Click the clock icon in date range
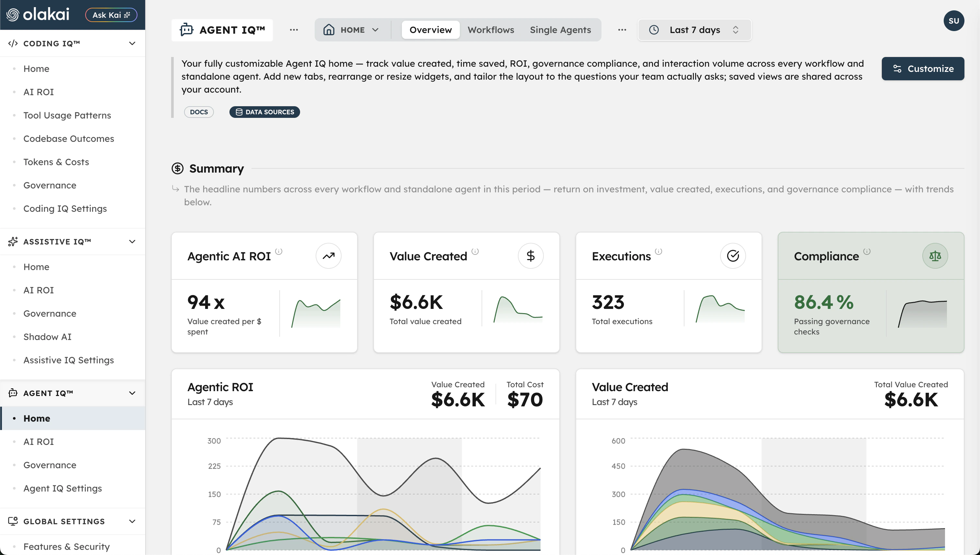This screenshot has width=980, height=555. click(x=654, y=30)
